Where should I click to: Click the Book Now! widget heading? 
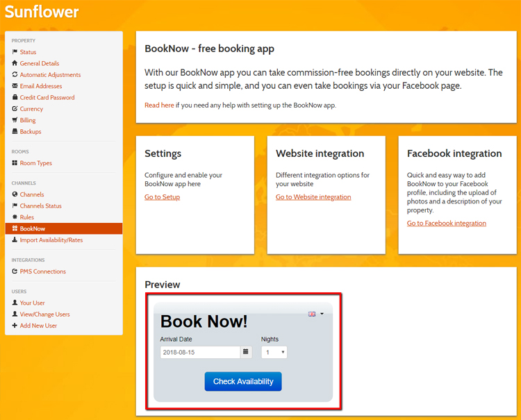(x=204, y=321)
